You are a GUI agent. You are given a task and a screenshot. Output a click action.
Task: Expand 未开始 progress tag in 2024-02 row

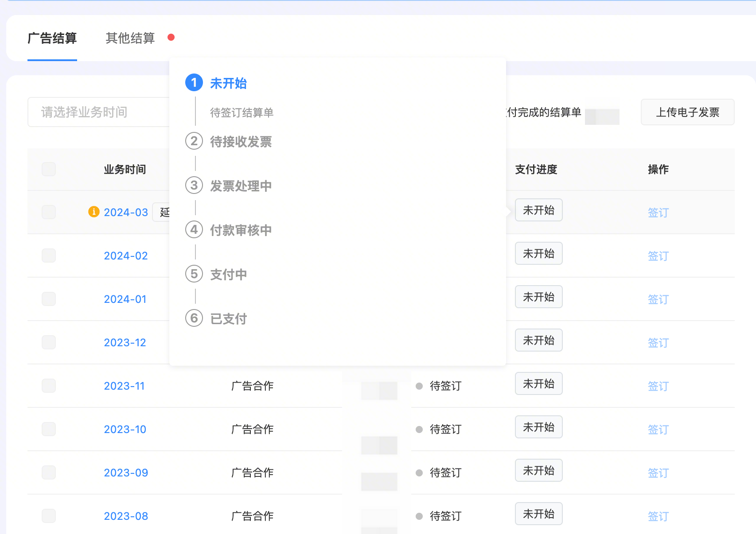[x=538, y=254]
